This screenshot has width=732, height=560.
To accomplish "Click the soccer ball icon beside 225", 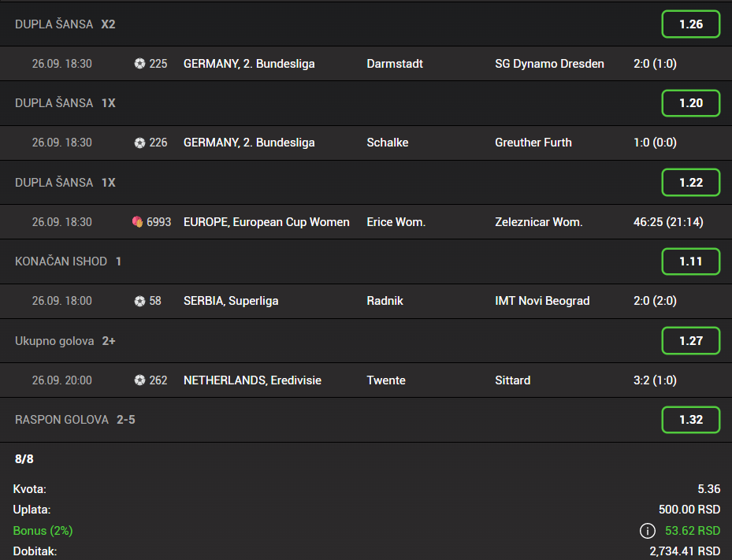I will (x=139, y=64).
